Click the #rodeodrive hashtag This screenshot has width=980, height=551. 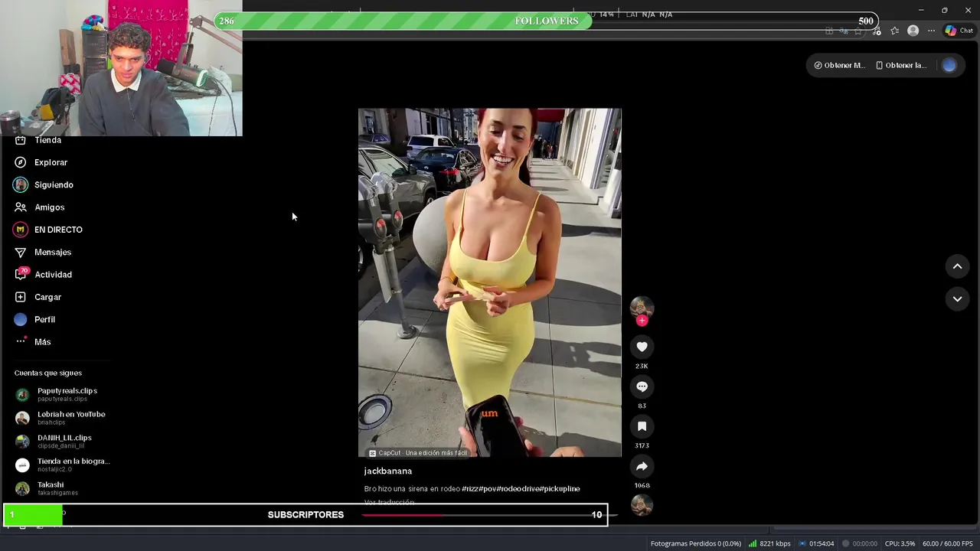click(518, 489)
